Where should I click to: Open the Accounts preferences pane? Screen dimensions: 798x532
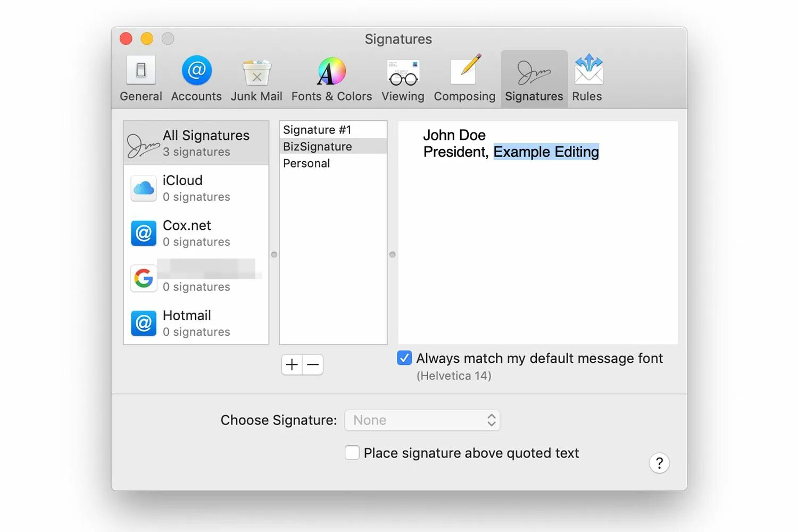(x=196, y=79)
